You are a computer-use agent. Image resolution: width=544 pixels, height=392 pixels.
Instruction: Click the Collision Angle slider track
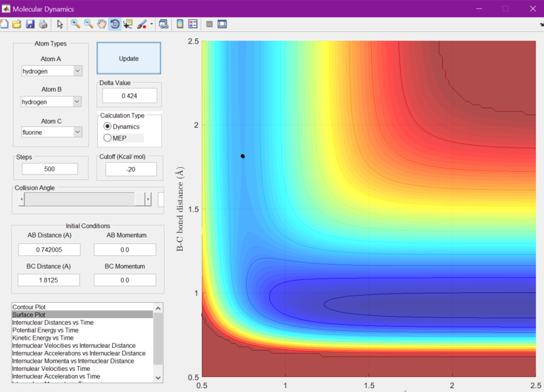pyautogui.click(x=82, y=199)
